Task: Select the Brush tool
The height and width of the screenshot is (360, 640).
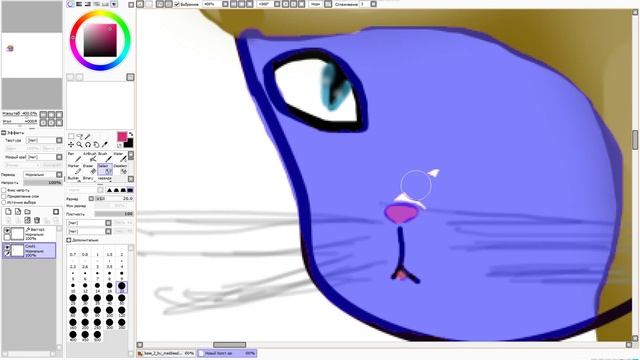Action: point(104,157)
